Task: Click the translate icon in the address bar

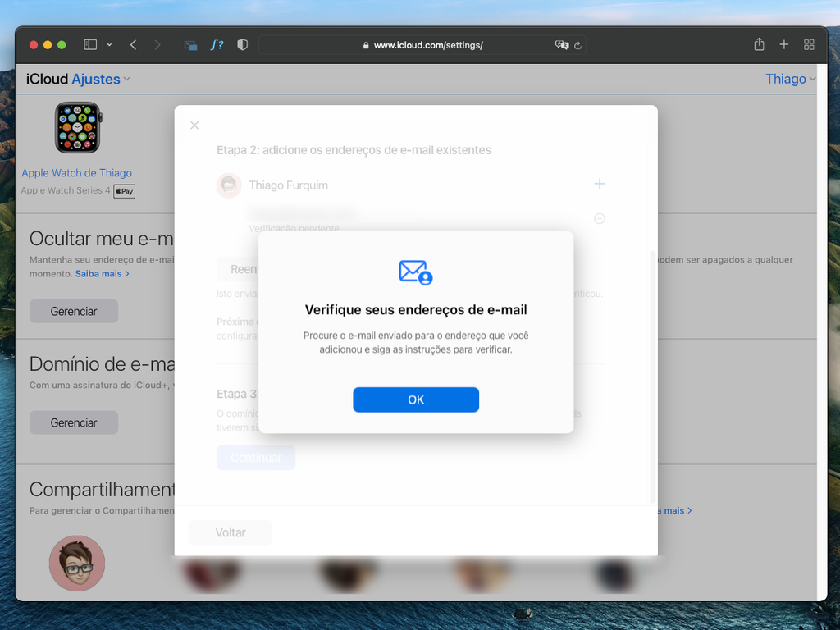Action: pos(561,45)
